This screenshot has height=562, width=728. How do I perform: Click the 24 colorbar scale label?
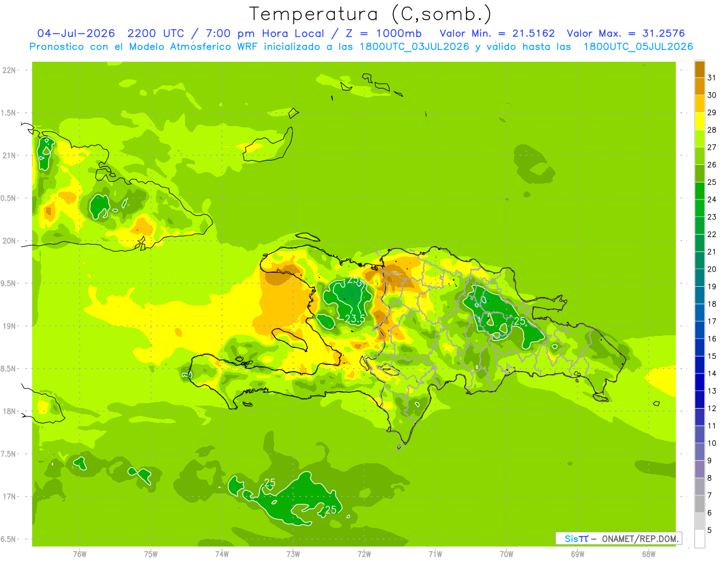pyautogui.click(x=712, y=199)
